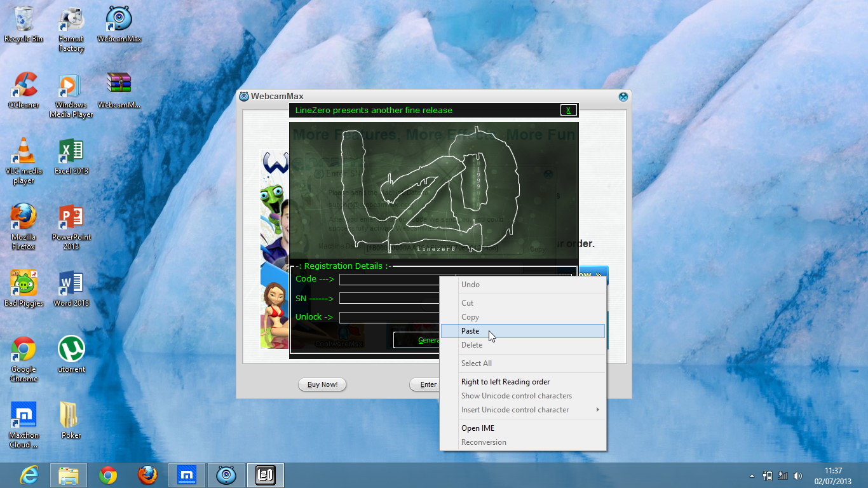The height and width of the screenshot is (488, 868).
Task: Choose Open IME in the context menu
Action: [x=523, y=428]
